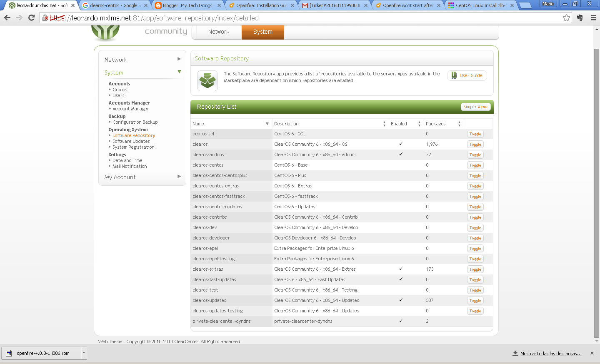Switch to the Openfire Installation Guide tab
The image size is (600, 364).
tap(261, 5)
